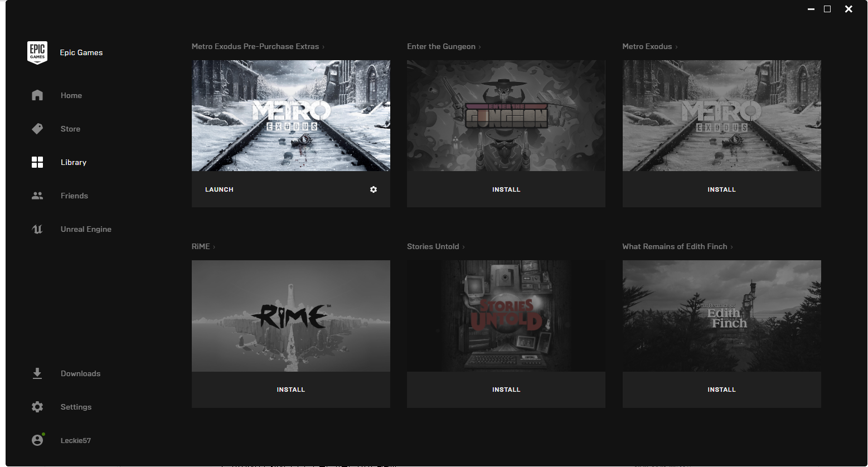This screenshot has width=868, height=467.
Task: Click the Epic Games logo icon
Action: [x=37, y=53]
